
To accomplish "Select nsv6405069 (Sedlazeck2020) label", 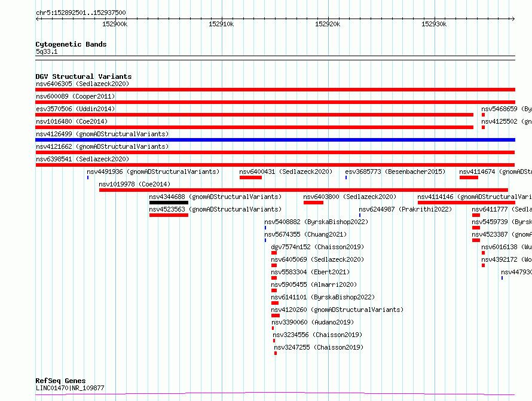I will (x=317, y=259).
